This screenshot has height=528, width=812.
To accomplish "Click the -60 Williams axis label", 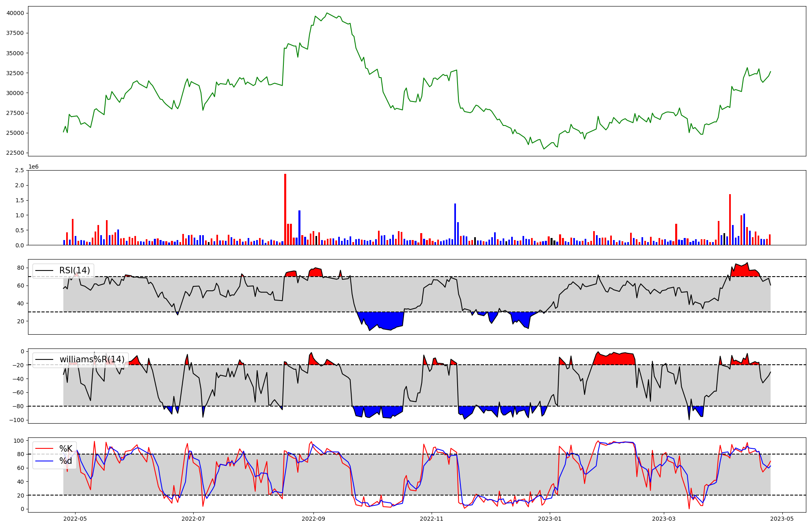I will coord(18,393).
